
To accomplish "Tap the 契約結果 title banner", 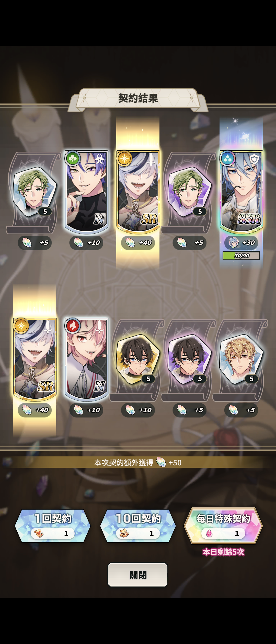I will (138, 98).
